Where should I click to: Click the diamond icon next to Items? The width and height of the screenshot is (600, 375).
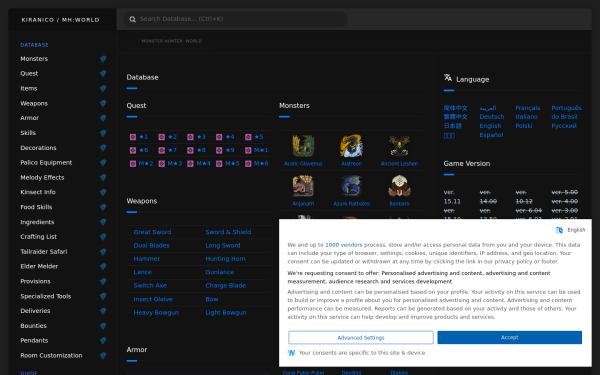click(103, 88)
